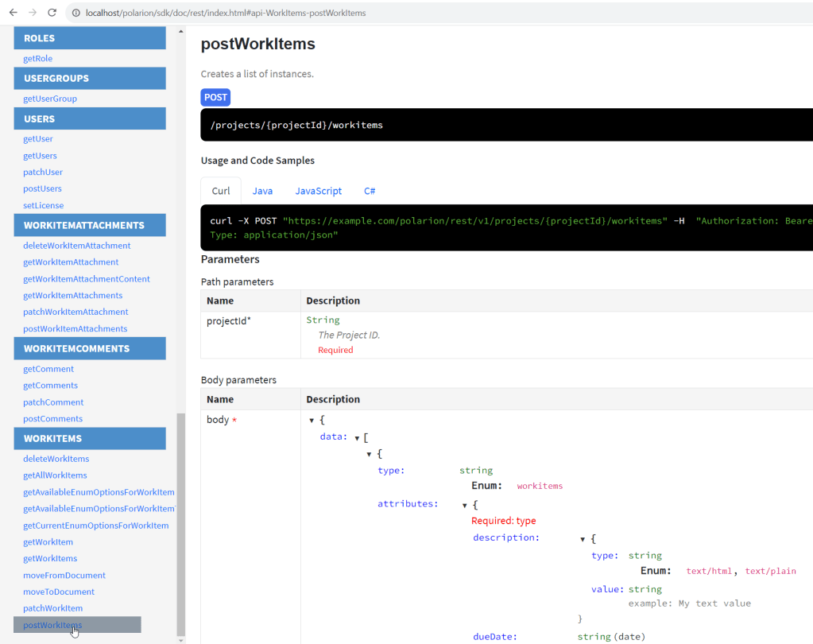Open the C# code sample tab
Screen dimensions: 813x644
pyautogui.click(x=370, y=191)
